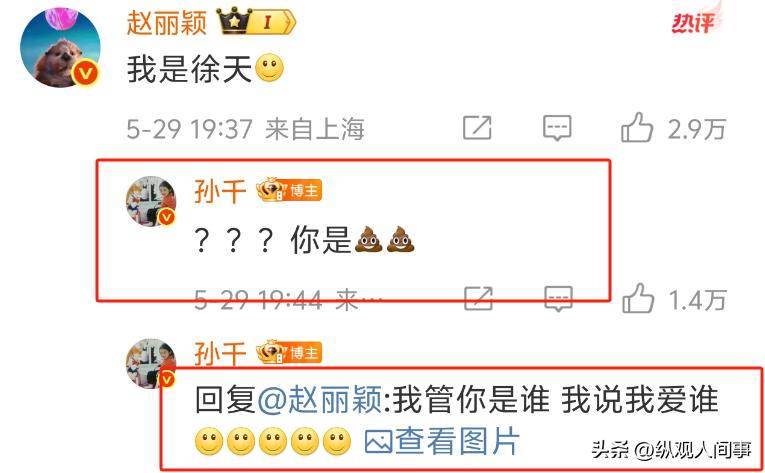This screenshot has height=473, width=765.
Task: Click 孙千 username in the second reply
Action: 220,353
